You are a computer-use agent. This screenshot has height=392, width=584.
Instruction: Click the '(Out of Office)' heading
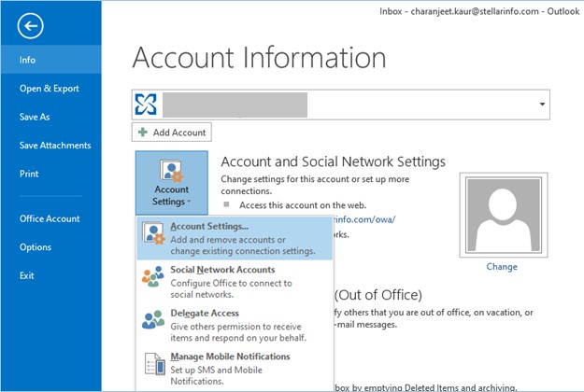point(378,295)
